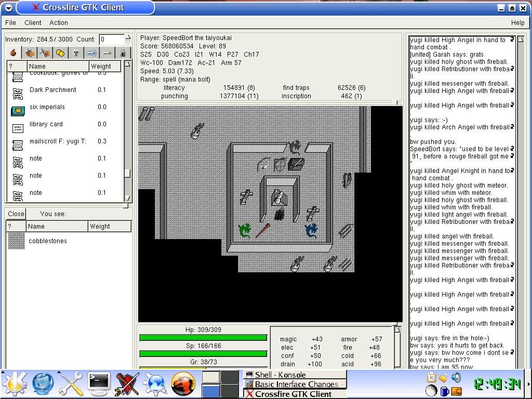Click the Klipper clipboard tray icon
The image size is (532, 399).
[x=432, y=377]
